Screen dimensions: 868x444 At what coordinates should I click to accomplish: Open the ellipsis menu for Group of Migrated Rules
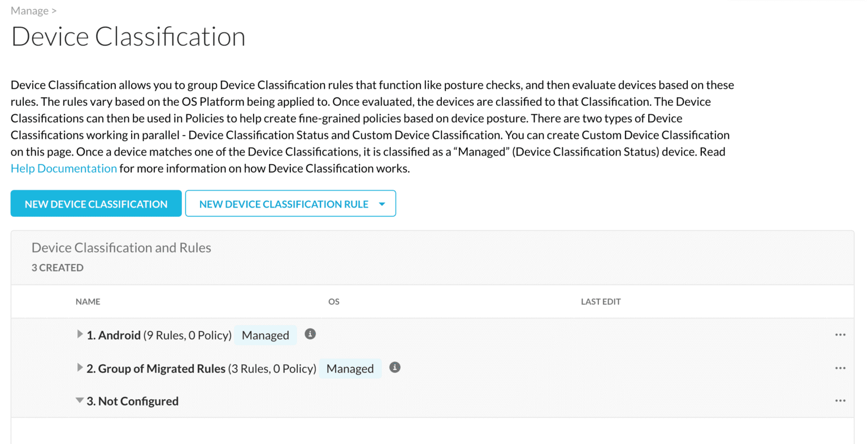840,368
